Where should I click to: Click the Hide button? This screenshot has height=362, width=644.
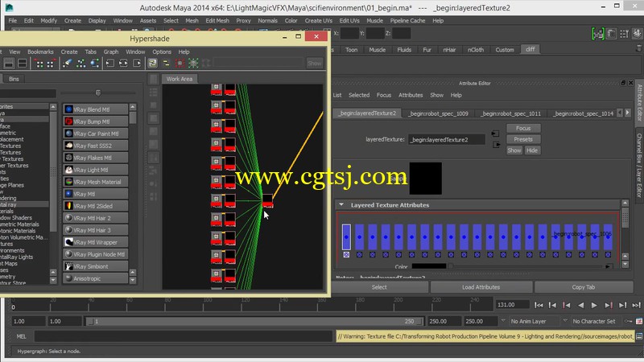coord(532,150)
